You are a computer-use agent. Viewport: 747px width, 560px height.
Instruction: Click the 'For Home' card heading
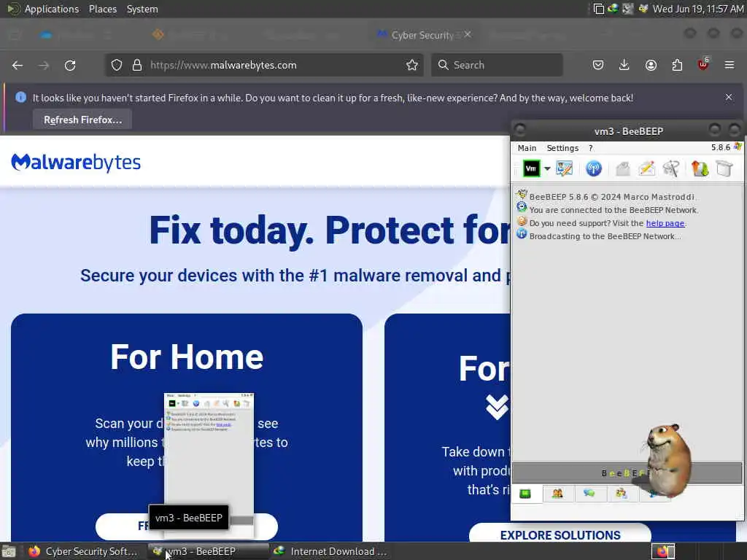[x=186, y=357]
